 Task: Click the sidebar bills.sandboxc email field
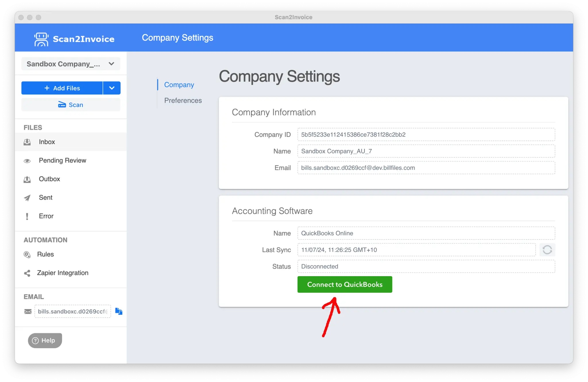pyautogui.click(x=73, y=311)
